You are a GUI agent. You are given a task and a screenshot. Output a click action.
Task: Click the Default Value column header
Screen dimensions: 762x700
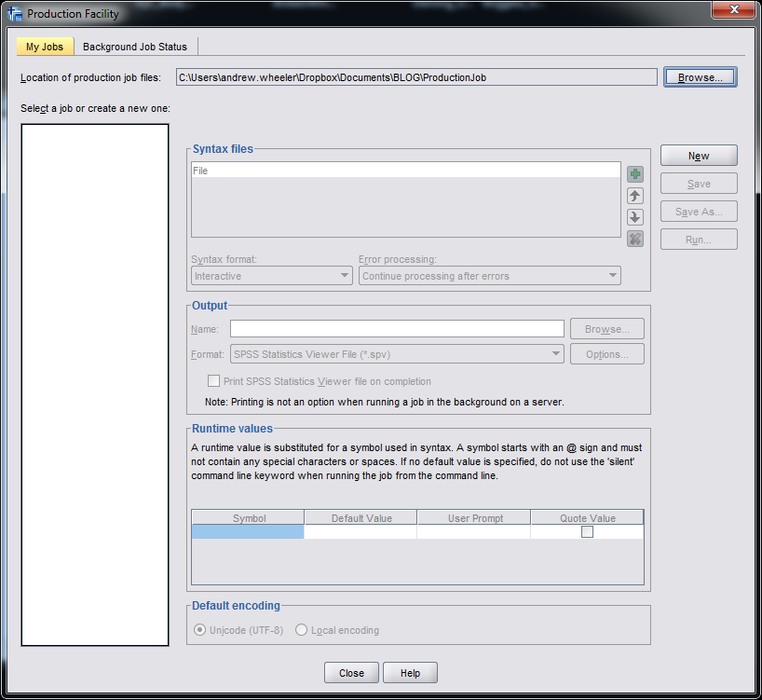coord(361,517)
